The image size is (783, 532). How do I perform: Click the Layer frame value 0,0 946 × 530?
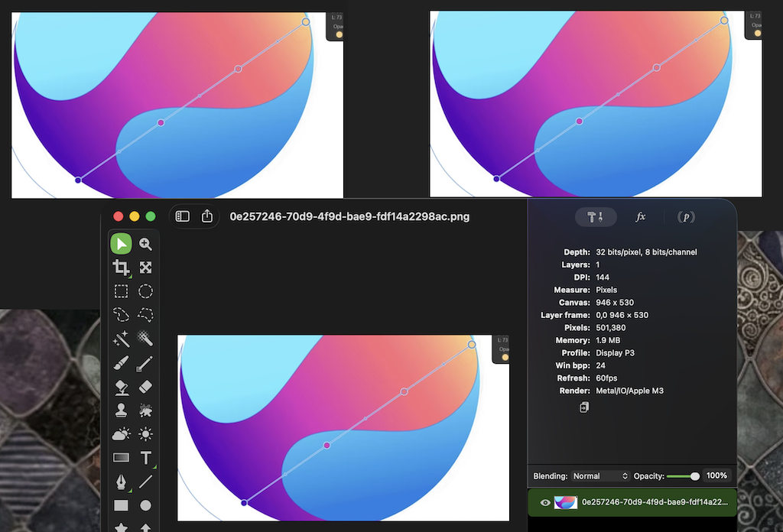(x=622, y=315)
